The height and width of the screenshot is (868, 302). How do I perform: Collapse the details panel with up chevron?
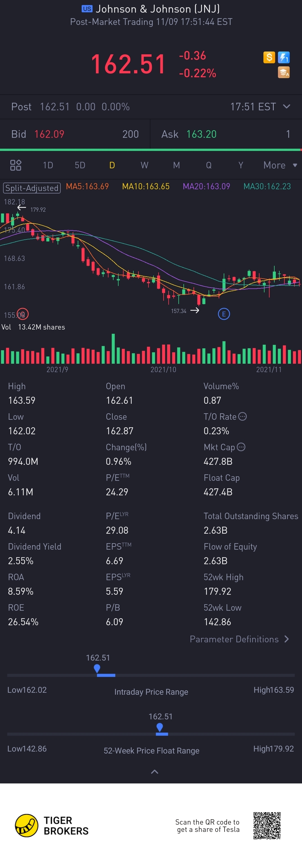[x=155, y=772]
